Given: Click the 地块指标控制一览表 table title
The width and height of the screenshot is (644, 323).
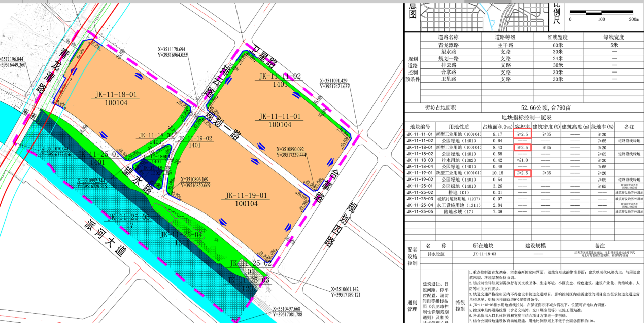Looking at the screenshot, I should (522, 117).
